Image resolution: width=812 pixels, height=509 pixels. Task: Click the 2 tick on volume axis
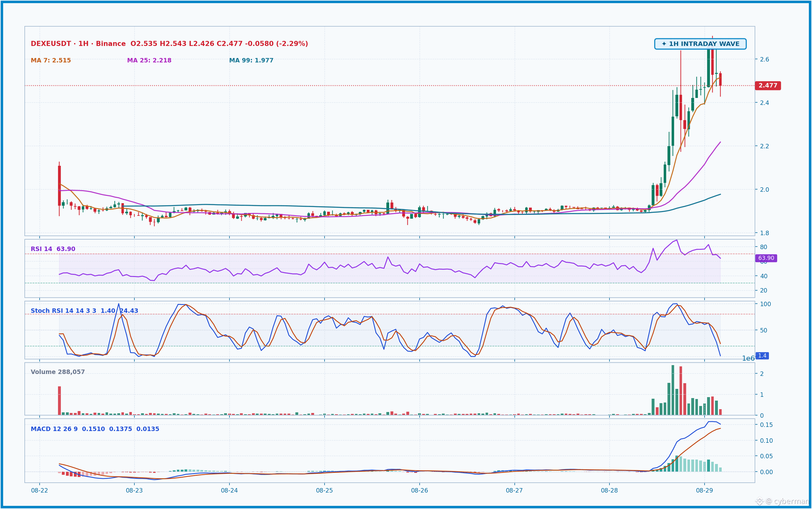762,374
